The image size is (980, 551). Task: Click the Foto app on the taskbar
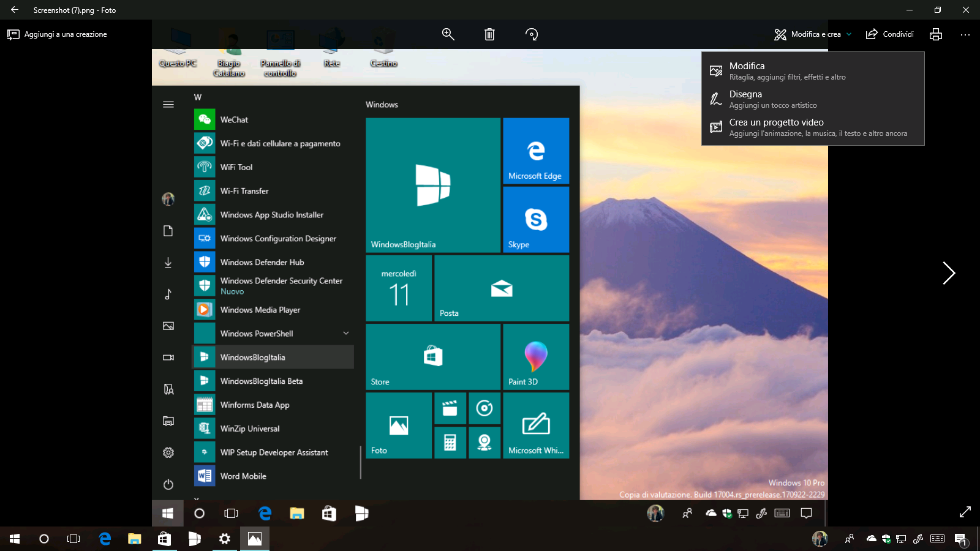click(x=255, y=539)
